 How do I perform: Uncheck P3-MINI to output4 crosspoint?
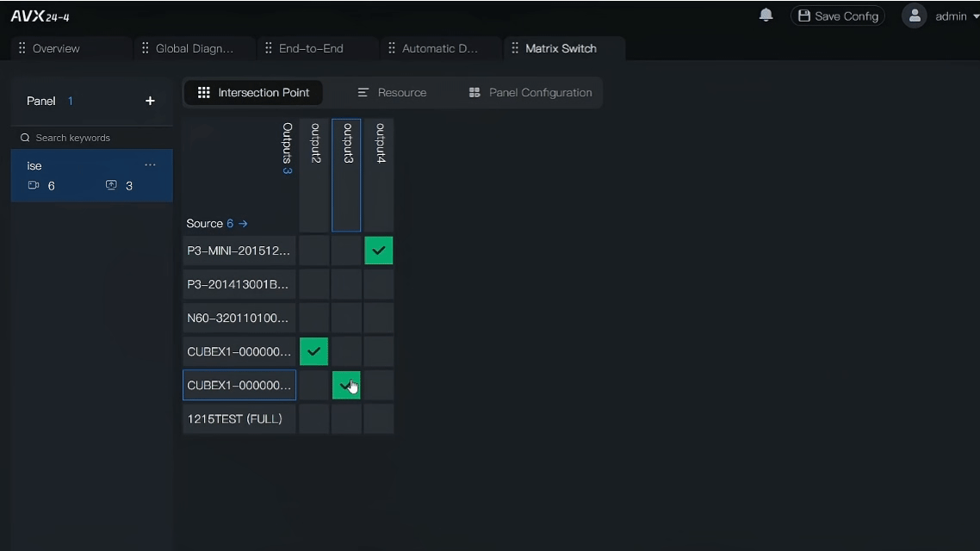click(379, 251)
